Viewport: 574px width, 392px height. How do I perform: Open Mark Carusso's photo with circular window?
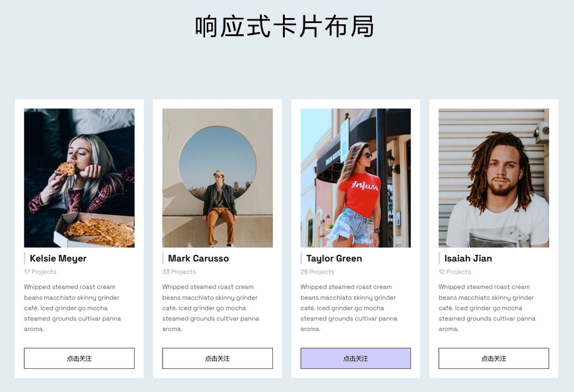(x=218, y=178)
